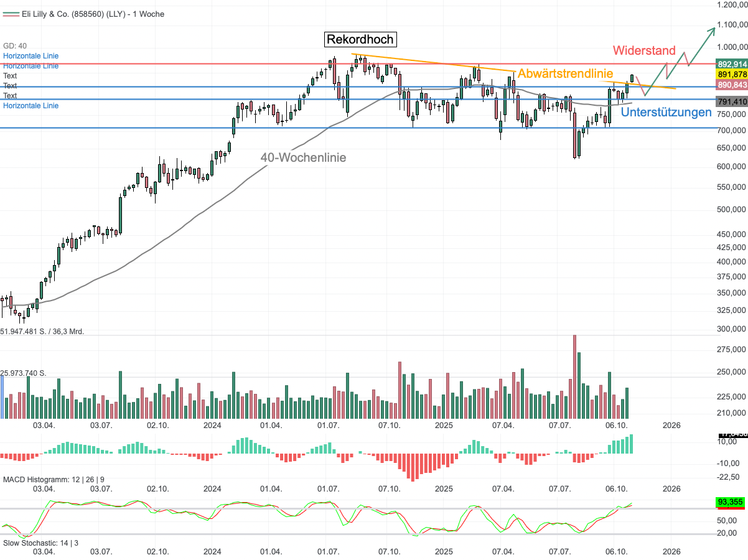The height and width of the screenshot is (560, 748).
Task: Select the Rekordhoch boxed annotation
Action: 360,39
